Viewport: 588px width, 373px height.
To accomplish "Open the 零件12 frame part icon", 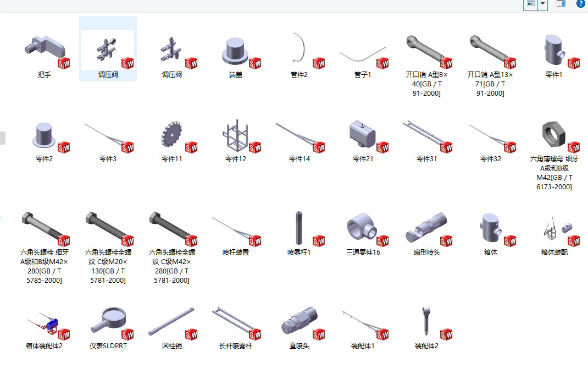I will 236,136.
